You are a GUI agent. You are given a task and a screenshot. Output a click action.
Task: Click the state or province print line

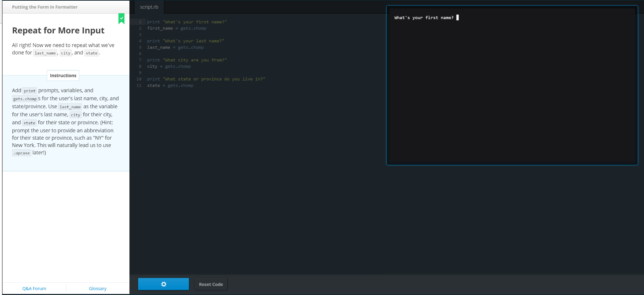tap(206, 79)
